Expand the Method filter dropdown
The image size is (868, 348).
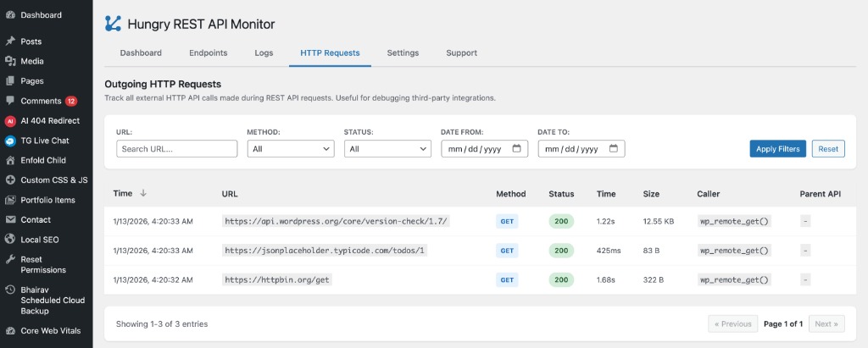pyautogui.click(x=291, y=149)
